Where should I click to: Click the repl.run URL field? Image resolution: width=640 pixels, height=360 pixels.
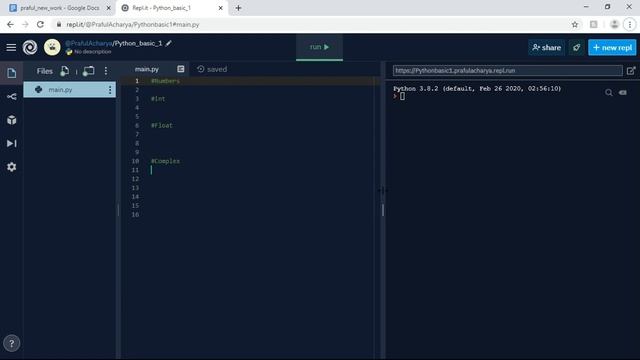508,71
